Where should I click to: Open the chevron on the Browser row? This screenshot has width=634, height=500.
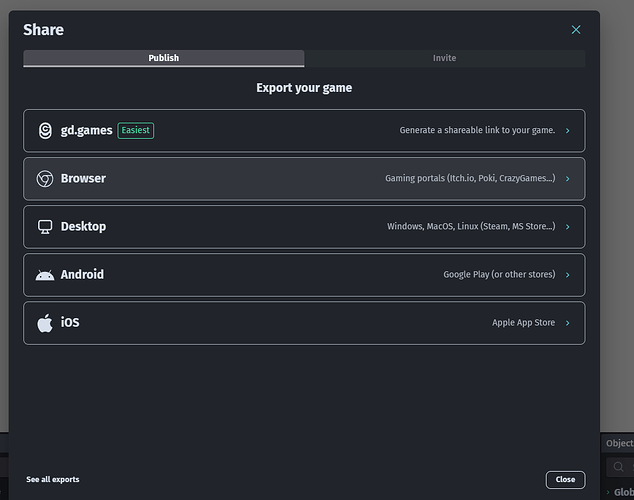[x=568, y=179]
